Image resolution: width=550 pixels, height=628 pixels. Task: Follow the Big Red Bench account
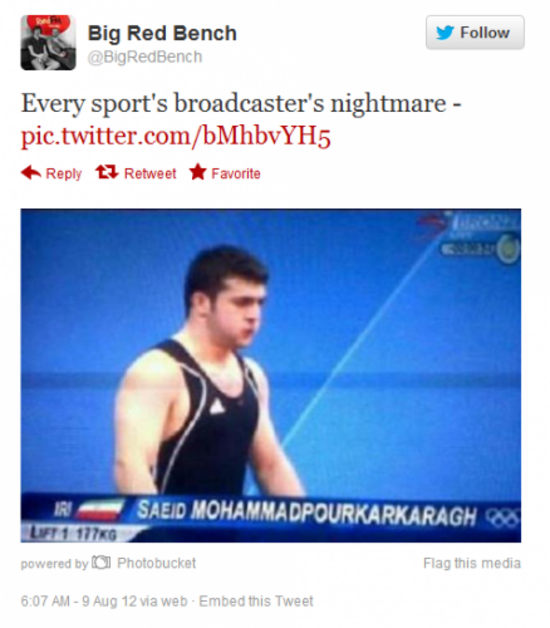tap(475, 32)
